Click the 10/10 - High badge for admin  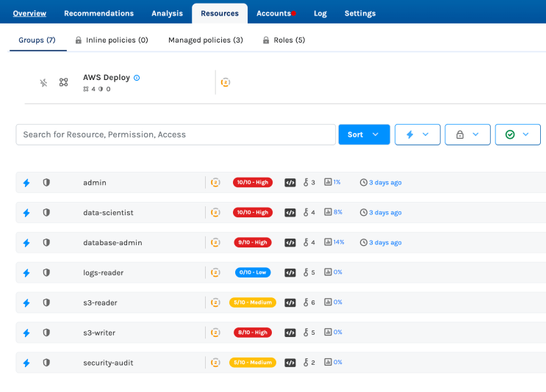coord(253,182)
